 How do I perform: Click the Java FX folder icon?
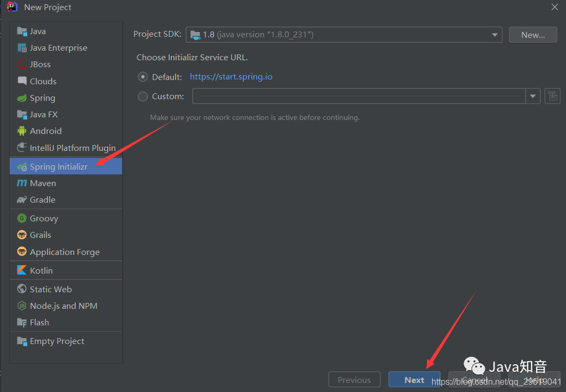click(x=22, y=115)
